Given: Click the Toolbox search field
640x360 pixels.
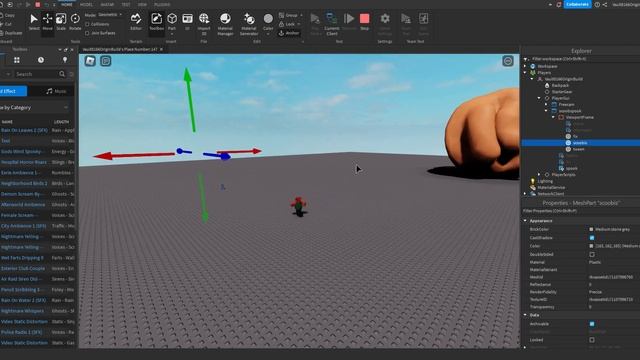Looking at the screenshot, I should (x=36, y=74).
